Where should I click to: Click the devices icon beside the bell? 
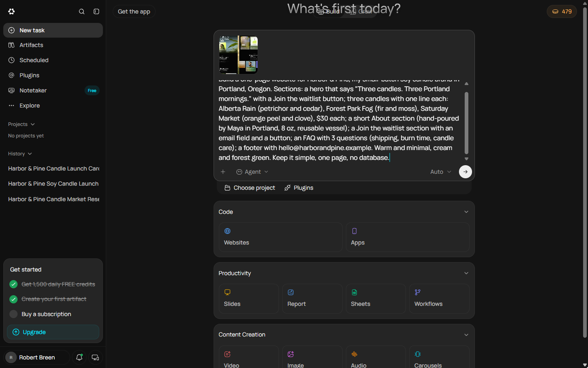click(95, 357)
